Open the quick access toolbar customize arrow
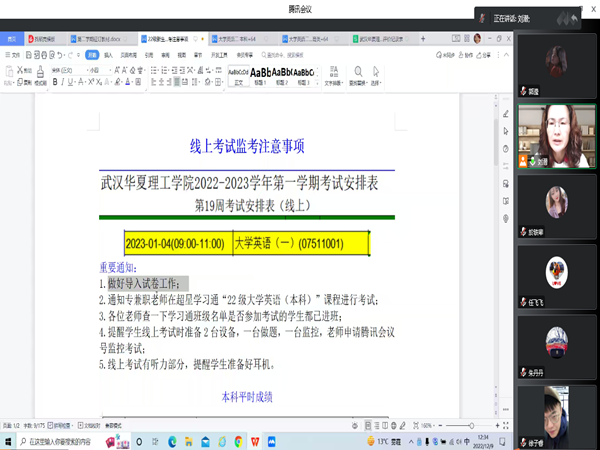Screen dimensions: 600x450 click(78, 55)
